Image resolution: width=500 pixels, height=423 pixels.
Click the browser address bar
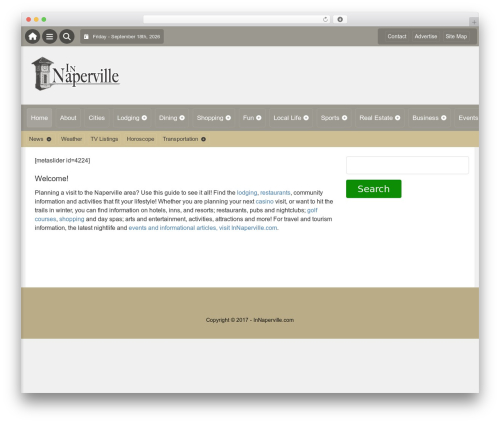click(236, 19)
